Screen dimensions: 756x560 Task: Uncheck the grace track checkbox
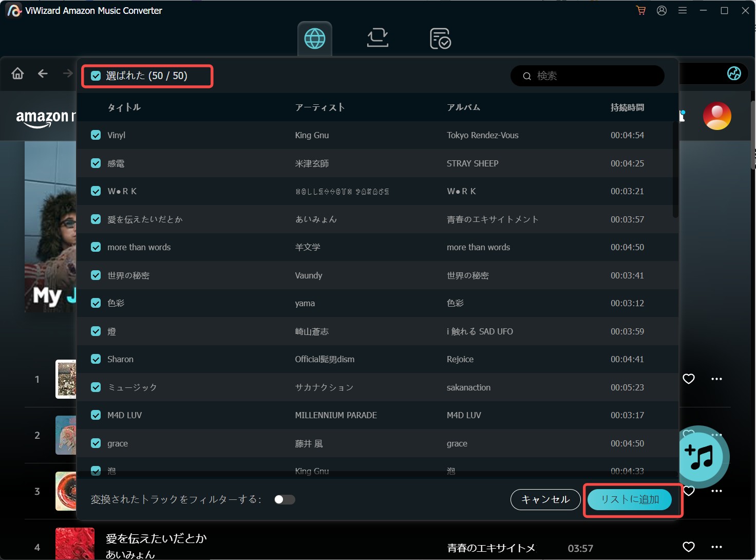point(96,443)
